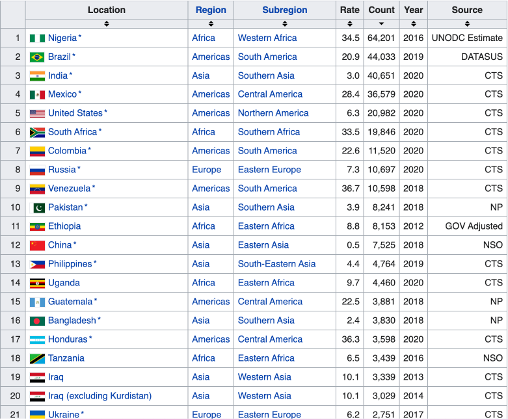Image resolution: width=508 pixels, height=420 pixels.
Task: Click the Nigeria flag icon
Action: pos(37,38)
